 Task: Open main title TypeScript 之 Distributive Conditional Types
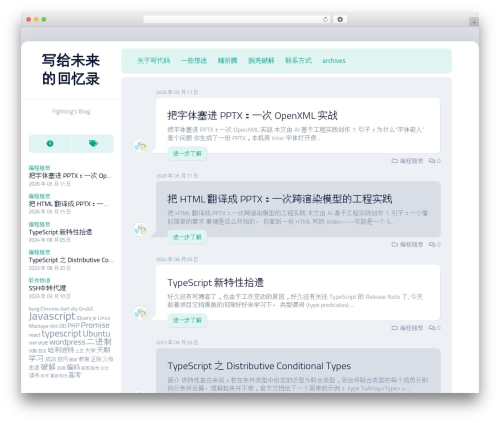259,366
